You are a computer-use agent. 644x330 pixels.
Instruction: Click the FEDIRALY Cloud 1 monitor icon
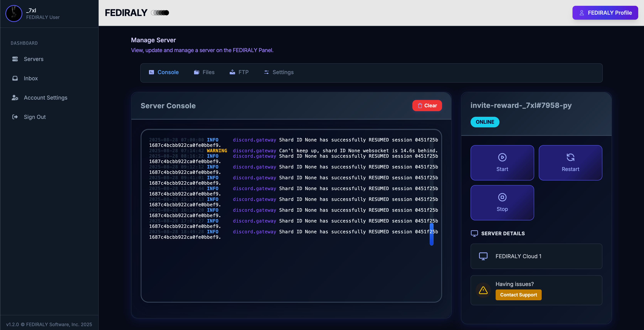point(483,256)
